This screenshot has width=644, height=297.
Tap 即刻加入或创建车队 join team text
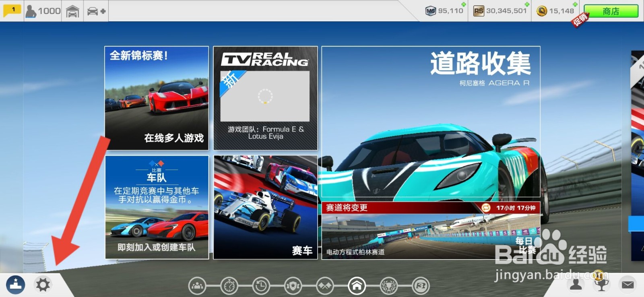[x=156, y=247]
